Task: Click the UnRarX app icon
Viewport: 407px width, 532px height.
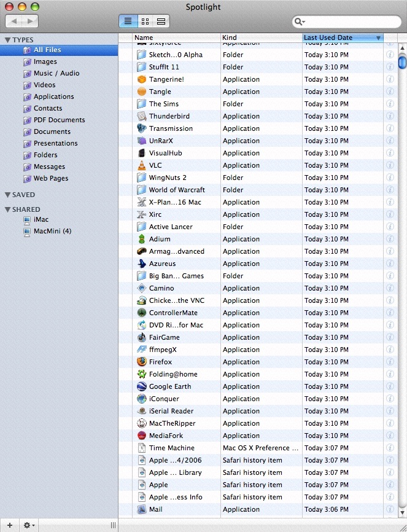Action: pos(141,141)
